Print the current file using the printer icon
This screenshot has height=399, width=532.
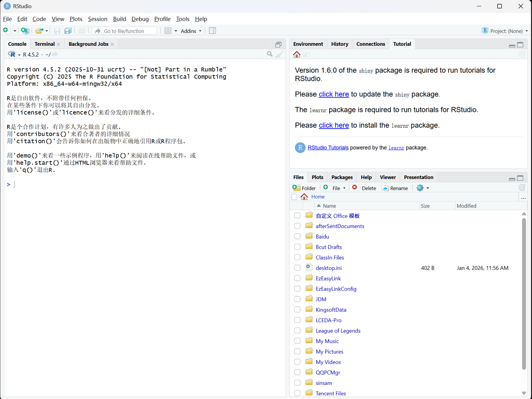(x=82, y=30)
